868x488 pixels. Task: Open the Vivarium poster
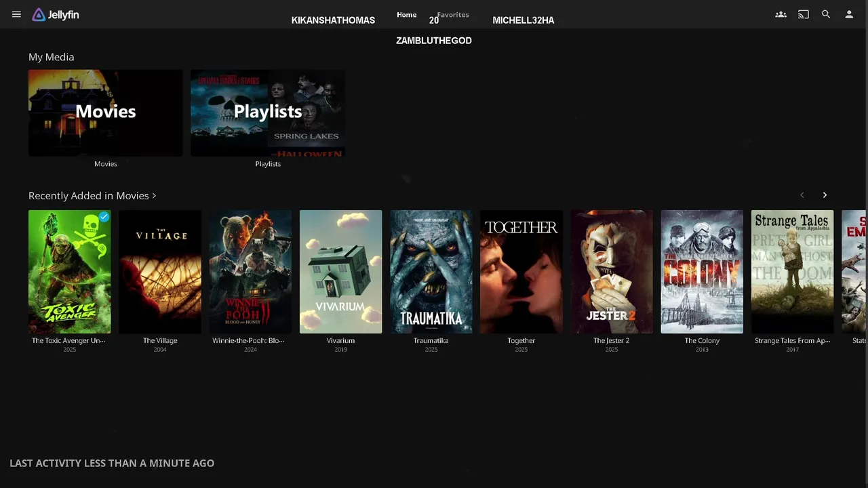340,272
